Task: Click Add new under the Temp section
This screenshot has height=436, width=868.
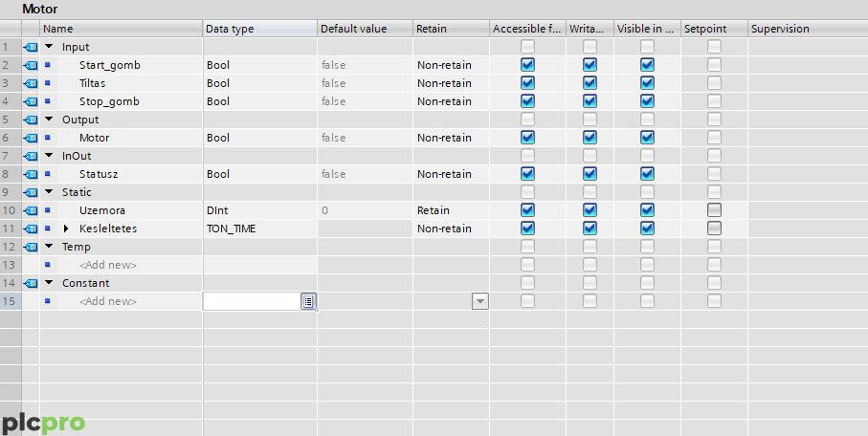Action: tap(108, 265)
